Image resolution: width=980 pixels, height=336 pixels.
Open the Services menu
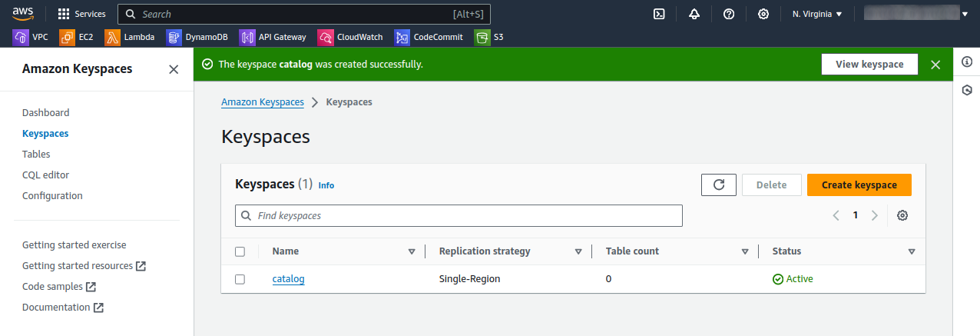click(x=82, y=14)
